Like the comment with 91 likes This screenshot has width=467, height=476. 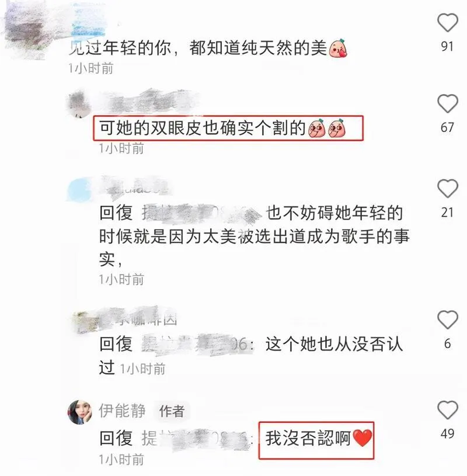[x=448, y=23]
